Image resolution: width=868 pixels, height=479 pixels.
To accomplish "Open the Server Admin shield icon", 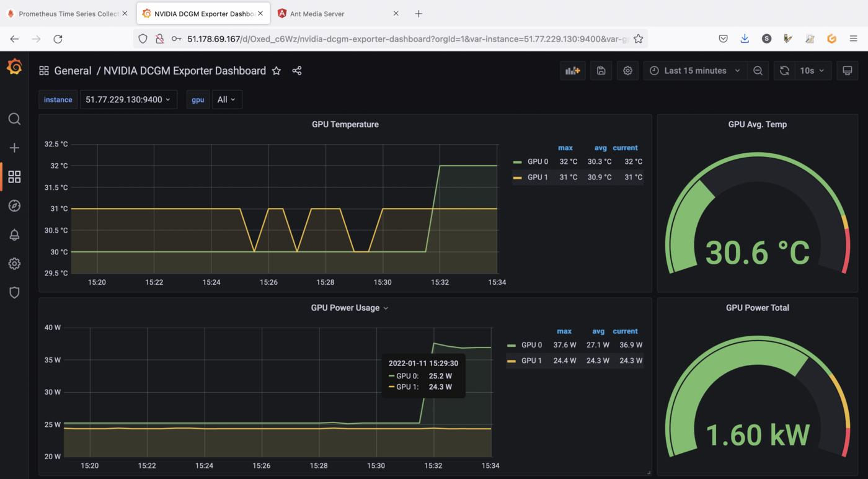I will point(14,292).
